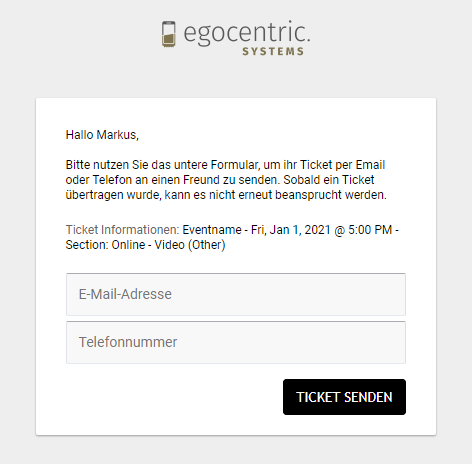Click the phrase "nicht erneut beansprucht werden"
The height and width of the screenshot is (464, 472).
(298, 195)
